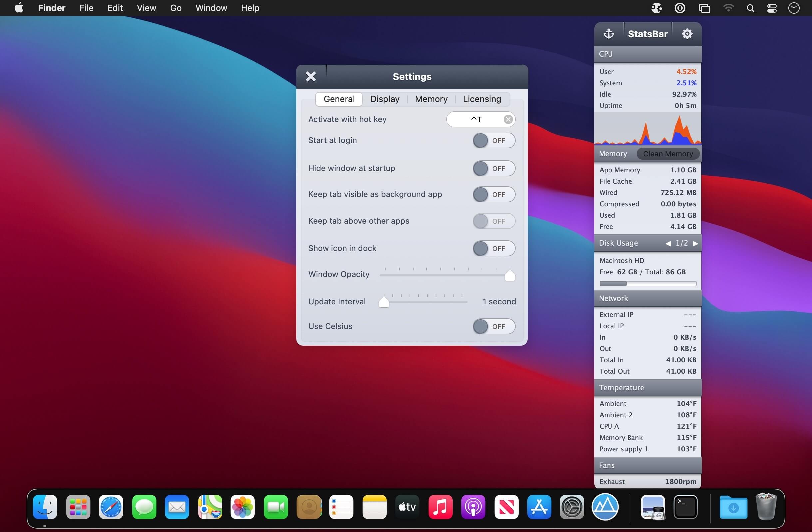Turn on Use Celsius toggle
Viewport: 812px width, 532px height.
tap(493, 326)
